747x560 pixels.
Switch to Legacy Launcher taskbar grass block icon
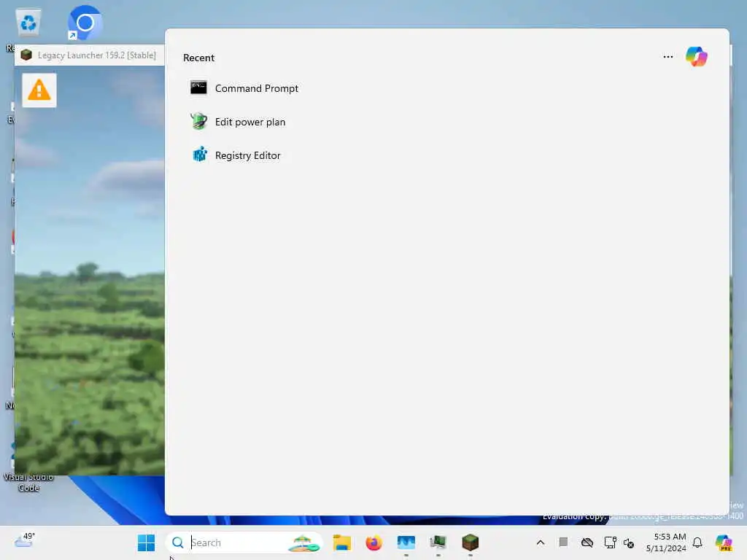[x=471, y=542]
